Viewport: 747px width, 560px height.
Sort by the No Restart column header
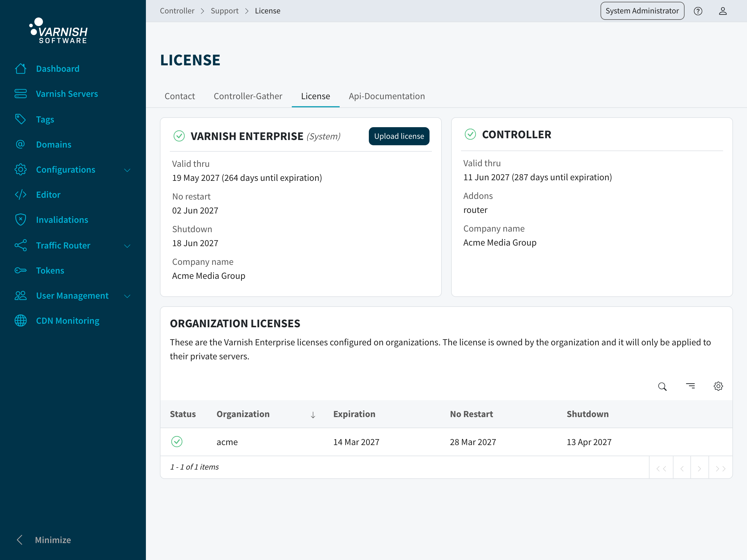471,414
